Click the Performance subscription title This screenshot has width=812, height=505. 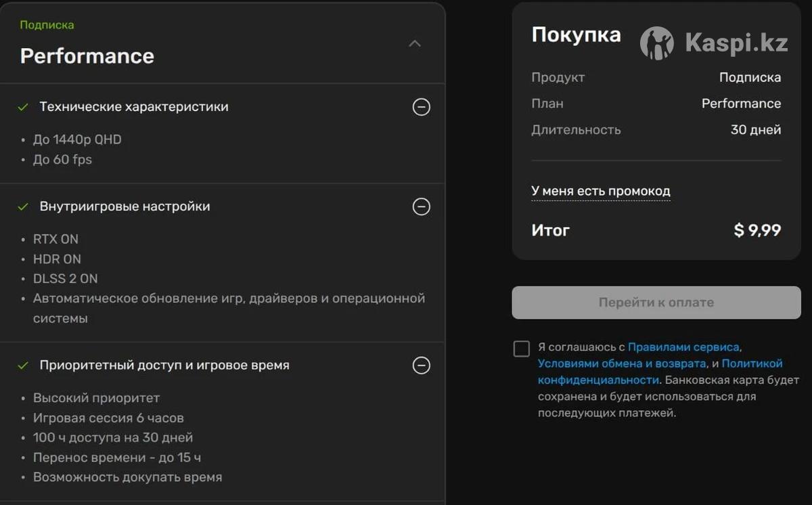[87, 56]
